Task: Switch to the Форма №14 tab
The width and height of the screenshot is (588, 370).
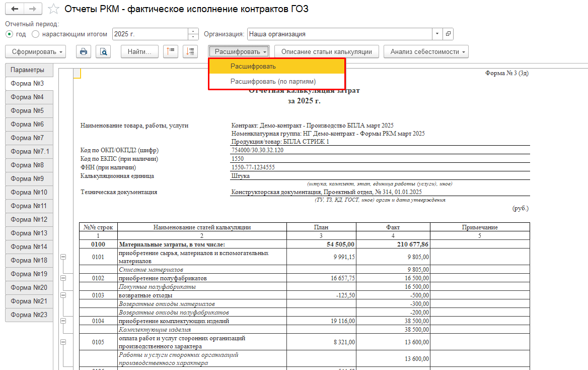Action: point(29,247)
